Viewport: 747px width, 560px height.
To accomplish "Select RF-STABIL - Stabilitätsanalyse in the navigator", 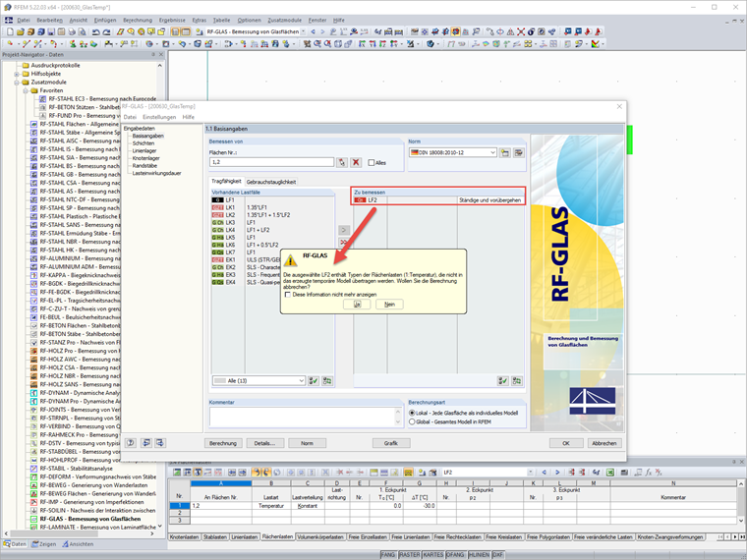I will point(77,469).
